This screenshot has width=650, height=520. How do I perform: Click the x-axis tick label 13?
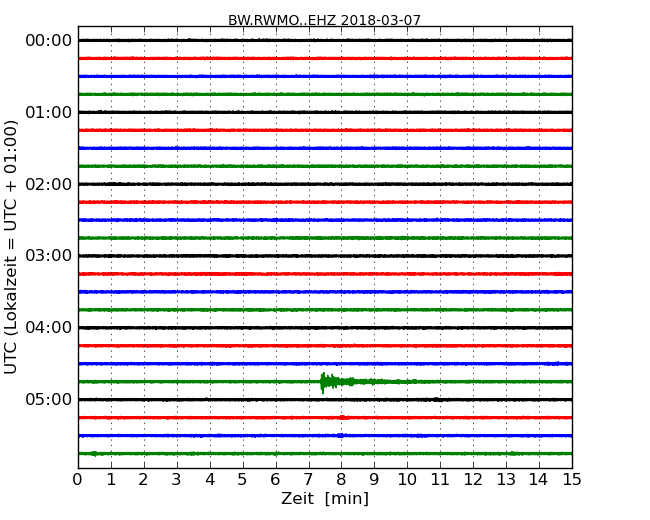click(x=506, y=480)
